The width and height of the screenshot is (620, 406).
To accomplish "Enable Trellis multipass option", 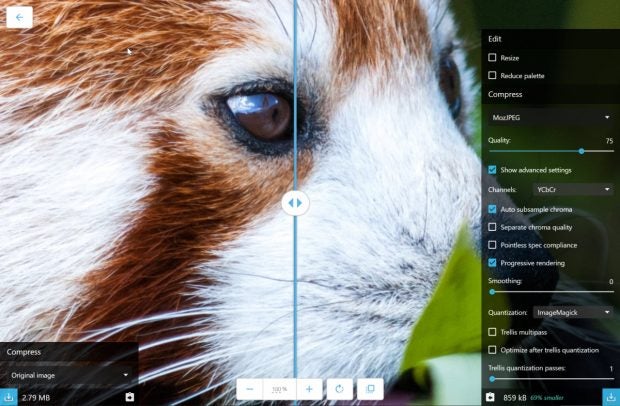I will [492, 331].
